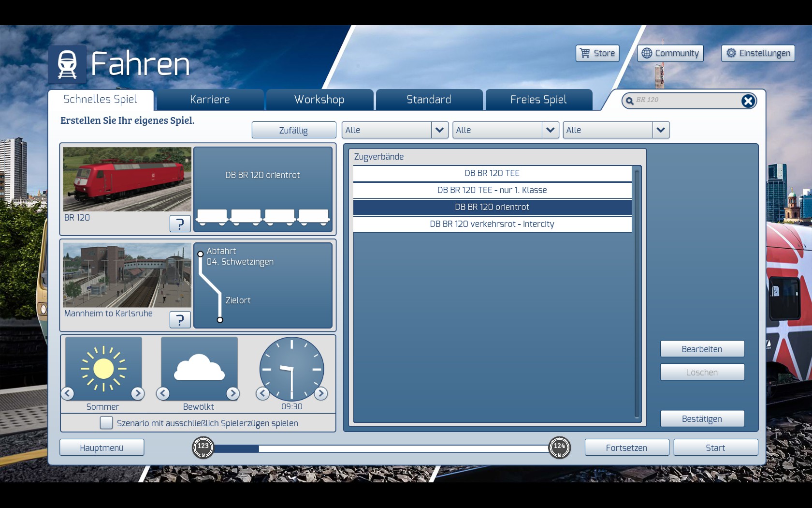Set earlier time with clock's left arrow
The width and height of the screenshot is (812, 508).
pyautogui.click(x=262, y=393)
